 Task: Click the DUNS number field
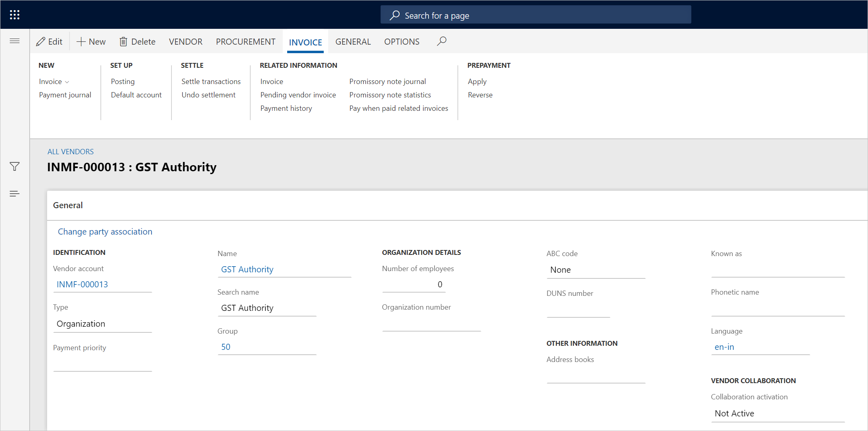click(578, 310)
